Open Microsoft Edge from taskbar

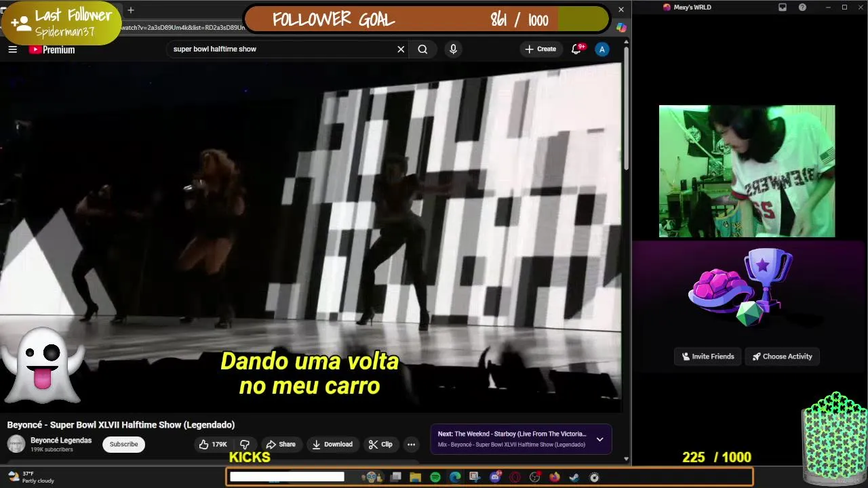click(455, 477)
